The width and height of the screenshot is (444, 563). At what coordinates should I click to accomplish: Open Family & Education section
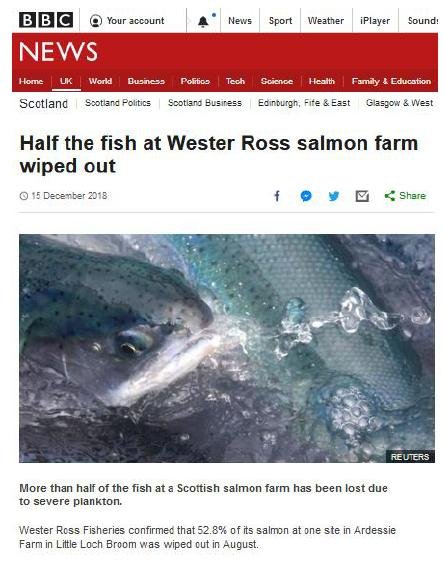(391, 81)
